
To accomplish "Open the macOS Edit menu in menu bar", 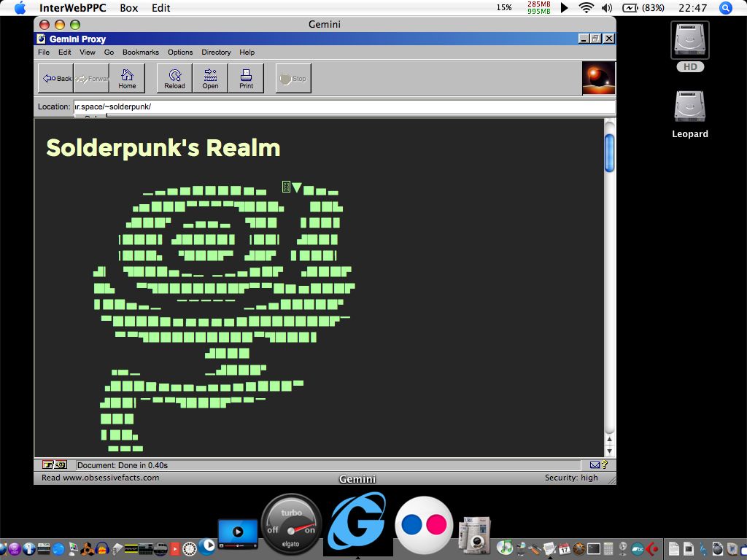I will [x=160, y=7].
